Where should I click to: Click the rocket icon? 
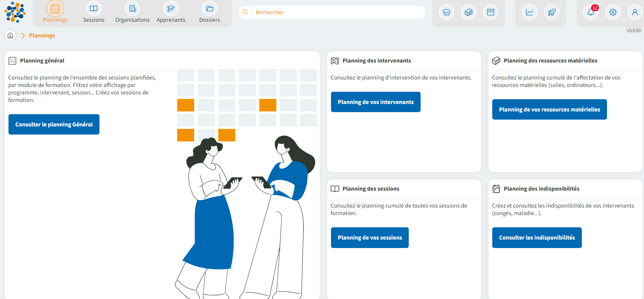click(x=552, y=13)
